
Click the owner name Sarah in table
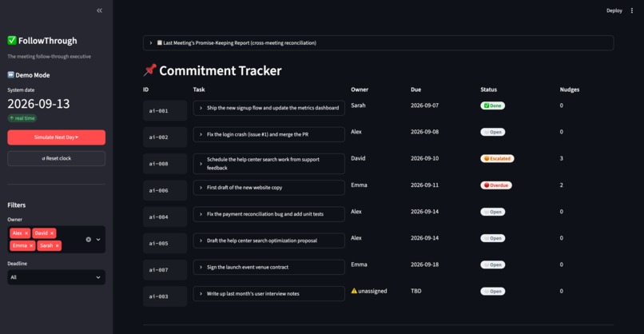point(358,105)
